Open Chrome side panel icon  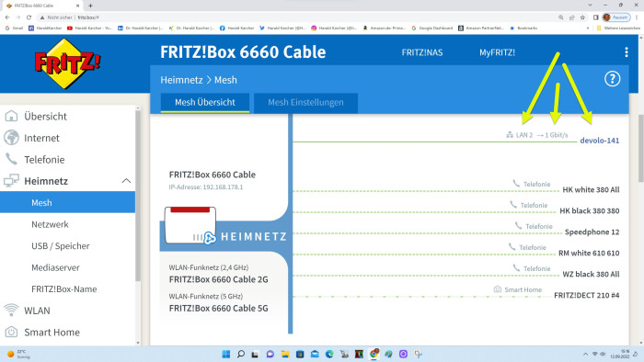tap(595, 17)
